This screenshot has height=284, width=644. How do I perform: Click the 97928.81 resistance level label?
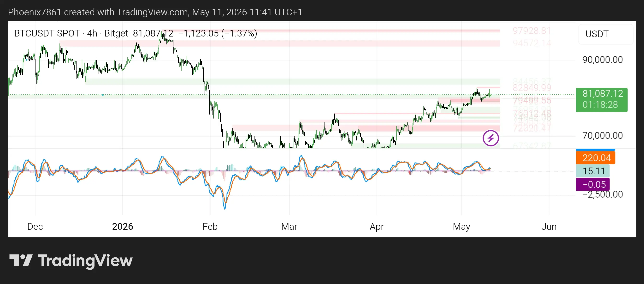[x=532, y=31]
